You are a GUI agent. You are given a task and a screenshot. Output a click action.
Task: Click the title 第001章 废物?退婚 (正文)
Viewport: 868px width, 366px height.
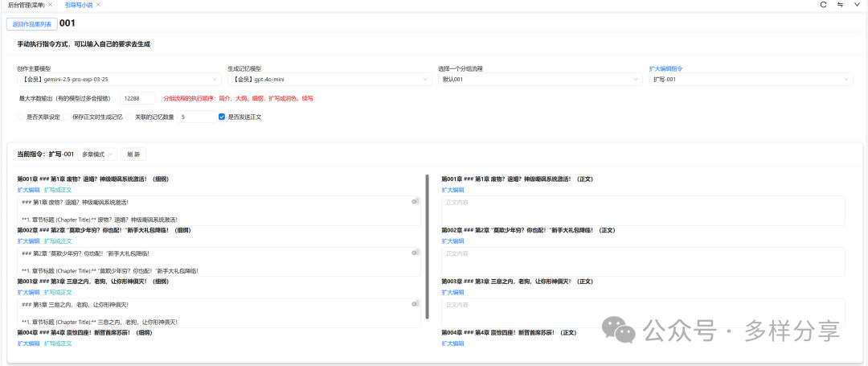point(518,179)
